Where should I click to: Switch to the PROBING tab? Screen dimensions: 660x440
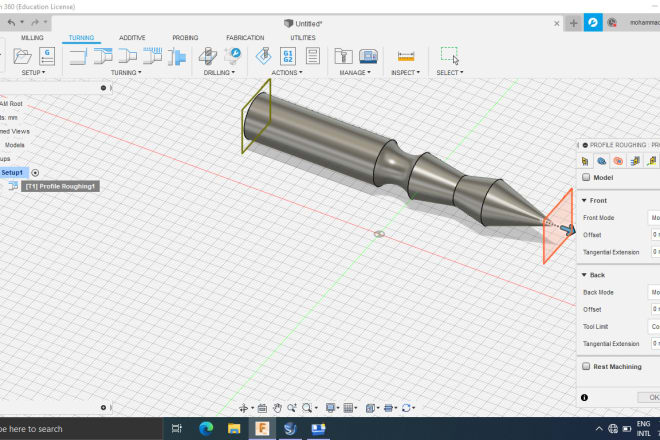185,37
